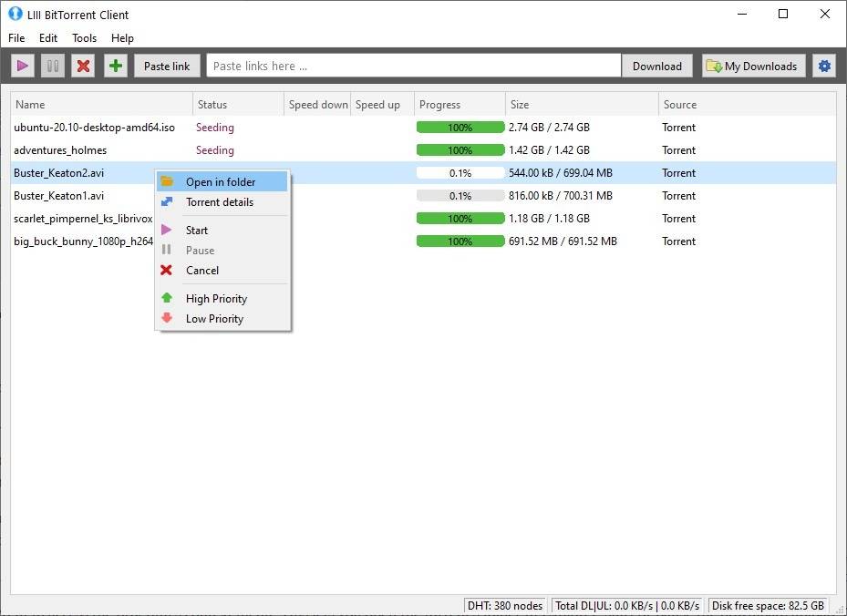Open the Edit menu
Viewport: 847px width, 616px height.
point(48,37)
